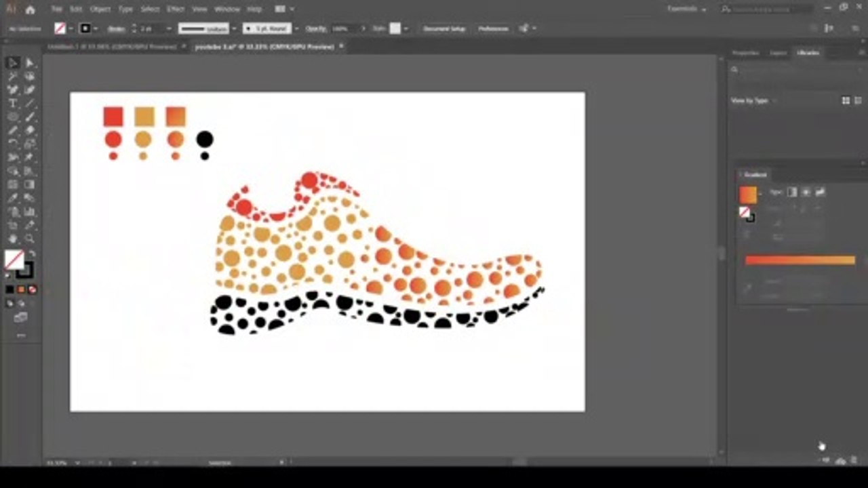Open the Edit Toolbar three-dots button
Viewport: 868px width, 488px height.
click(x=21, y=335)
